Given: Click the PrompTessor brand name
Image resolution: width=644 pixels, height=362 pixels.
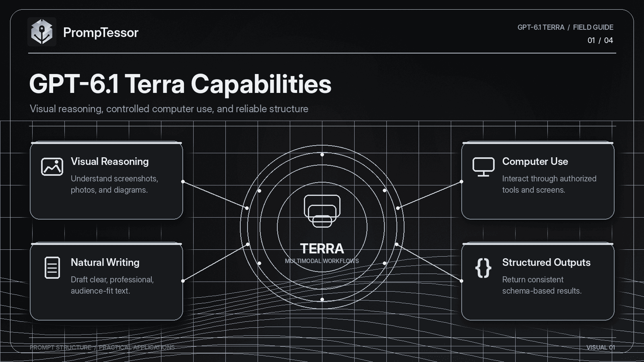Looking at the screenshot, I should tap(101, 32).
